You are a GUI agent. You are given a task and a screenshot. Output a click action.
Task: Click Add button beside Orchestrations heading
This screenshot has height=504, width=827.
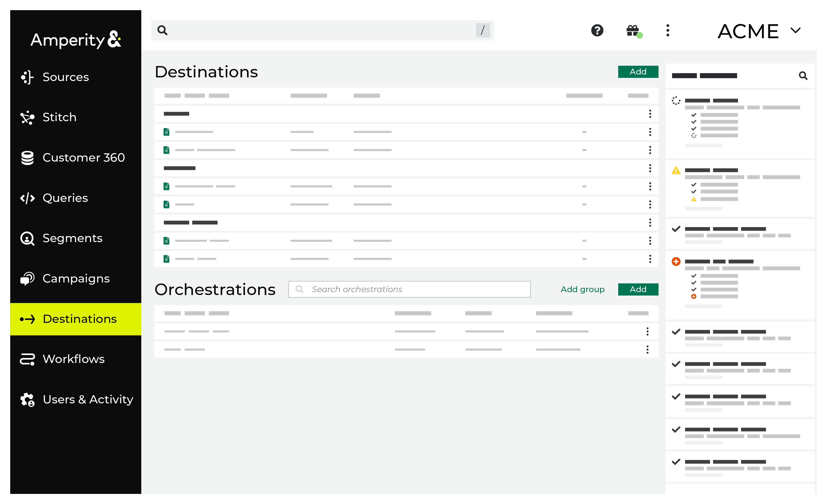pos(638,289)
